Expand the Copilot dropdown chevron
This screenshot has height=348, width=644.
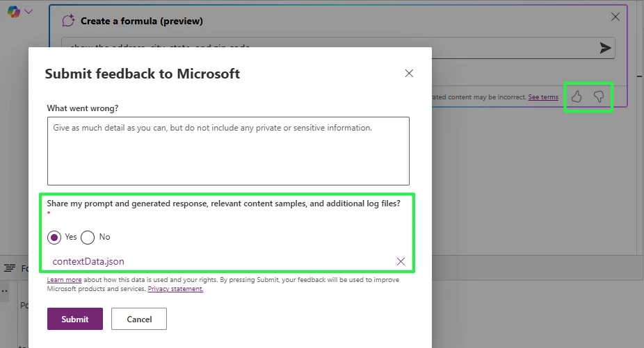[29, 12]
